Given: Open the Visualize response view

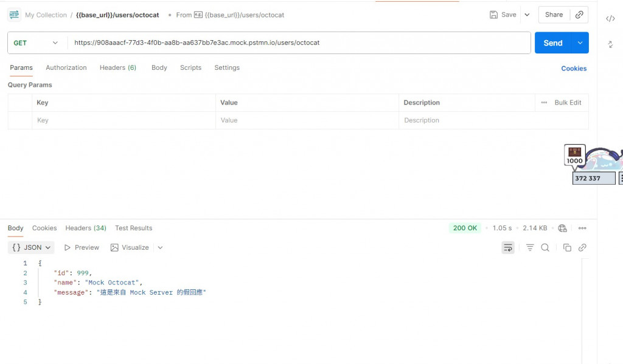Looking at the screenshot, I should coord(130,247).
